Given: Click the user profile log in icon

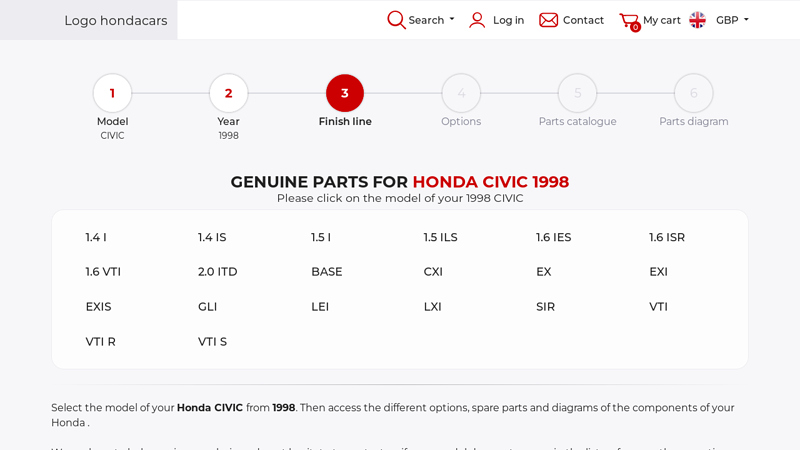Looking at the screenshot, I should point(477,20).
